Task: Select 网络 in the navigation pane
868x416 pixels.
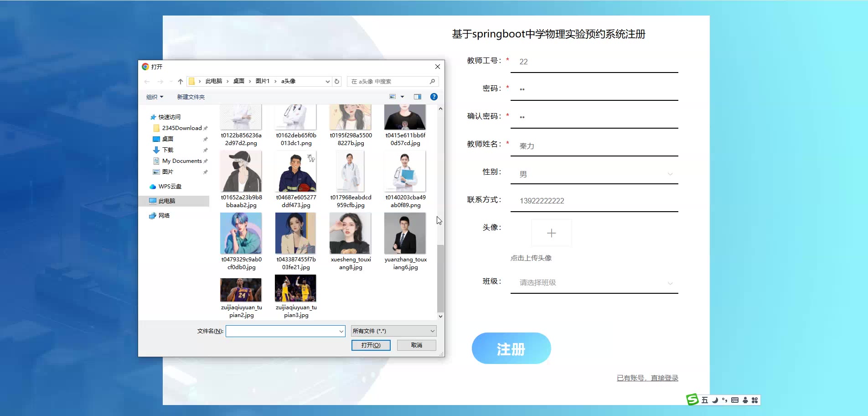Action: pos(164,216)
